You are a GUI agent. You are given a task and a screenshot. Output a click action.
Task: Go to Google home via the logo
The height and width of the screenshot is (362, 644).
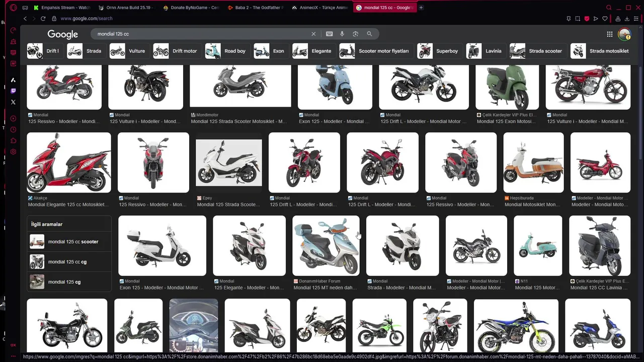point(63,34)
